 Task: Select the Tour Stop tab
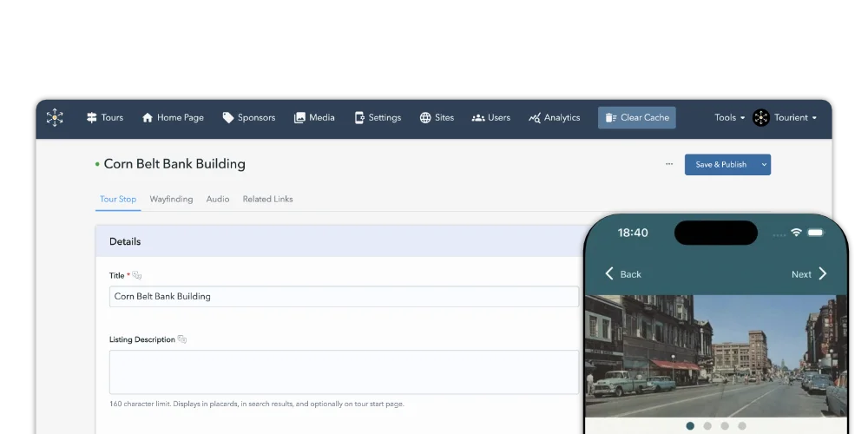point(118,200)
